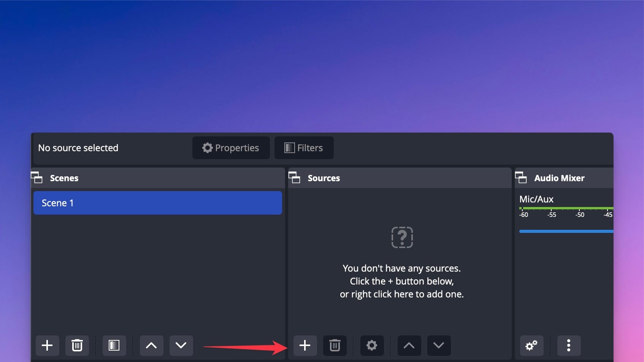644x362 pixels.
Task: Move source down with the down arrow
Action: pyautogui.click(x=439, y=346)
